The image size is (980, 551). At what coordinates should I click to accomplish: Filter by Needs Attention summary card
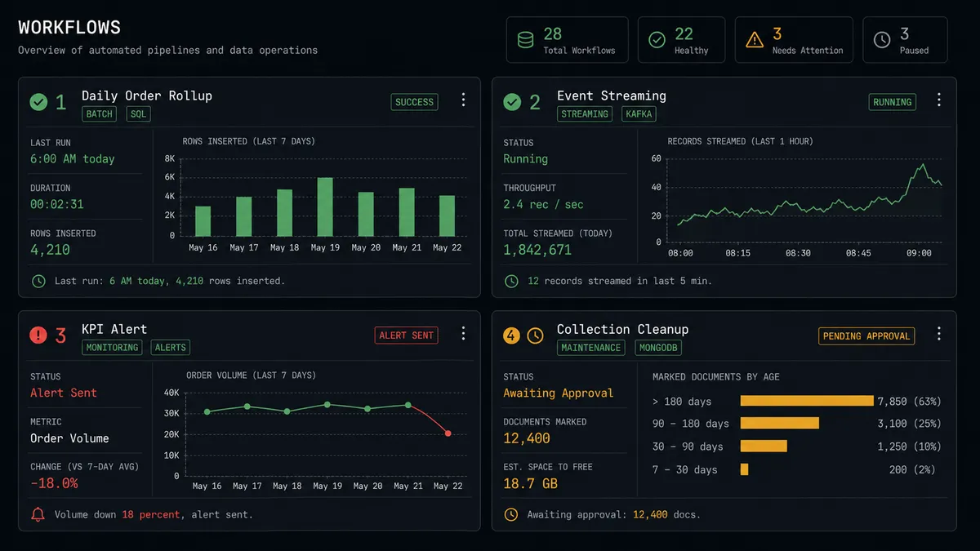[794, 40]
